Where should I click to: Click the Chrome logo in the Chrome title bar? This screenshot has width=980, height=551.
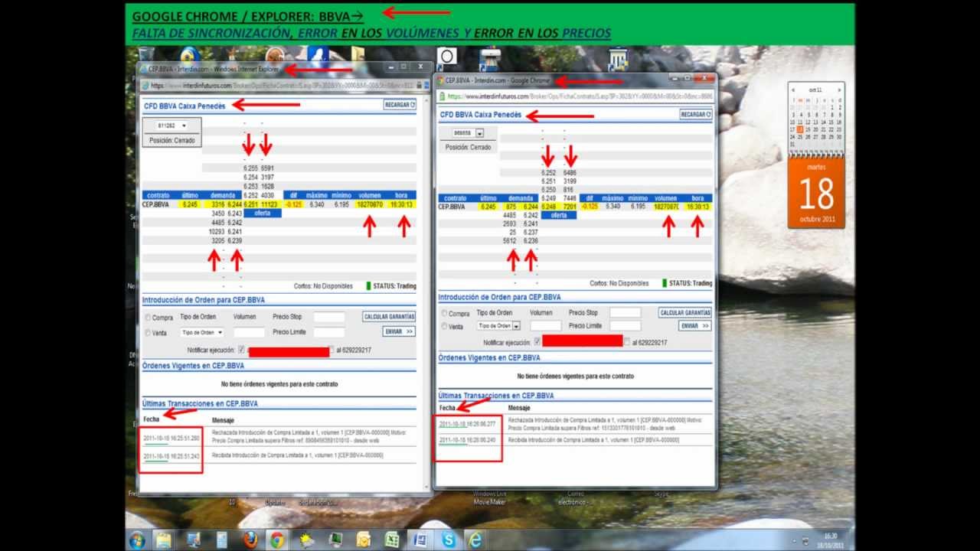440,80
